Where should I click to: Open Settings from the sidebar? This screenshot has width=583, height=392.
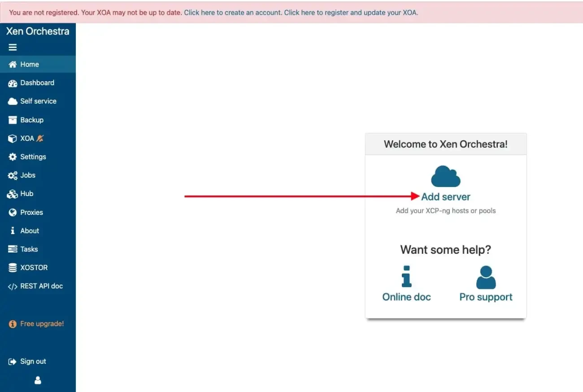pyautogui.click(x=38, y=157)
